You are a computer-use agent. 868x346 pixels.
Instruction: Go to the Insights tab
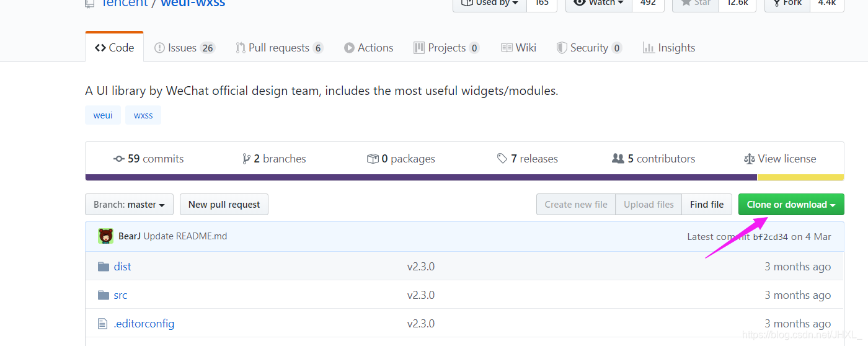[669, 48]
